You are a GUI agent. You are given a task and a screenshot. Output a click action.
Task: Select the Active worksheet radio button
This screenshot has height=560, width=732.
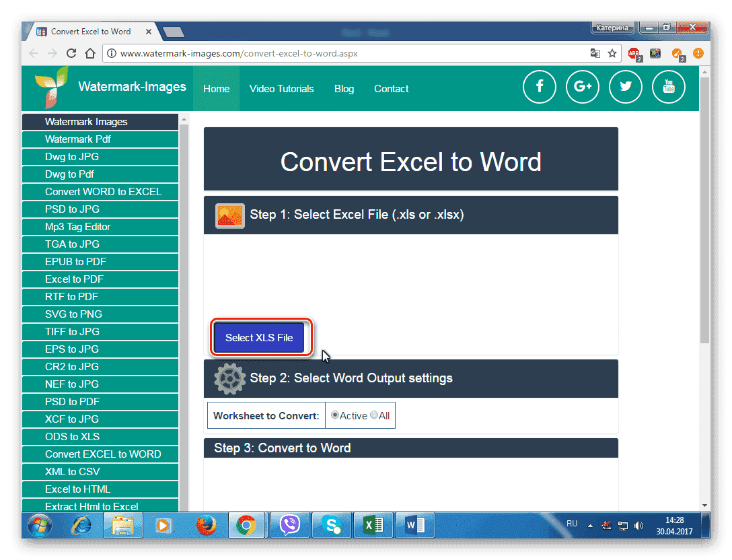tap(335, 415)
